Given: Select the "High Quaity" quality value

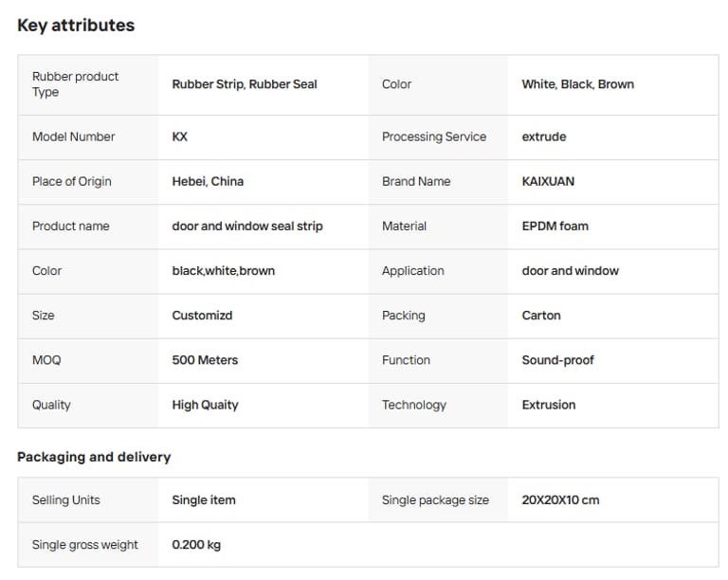Looking at the screenshot, I should 205,405.
